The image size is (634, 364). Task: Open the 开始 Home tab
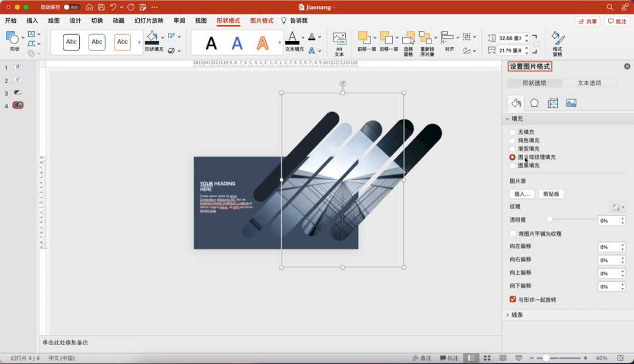[x=11, y=21]
